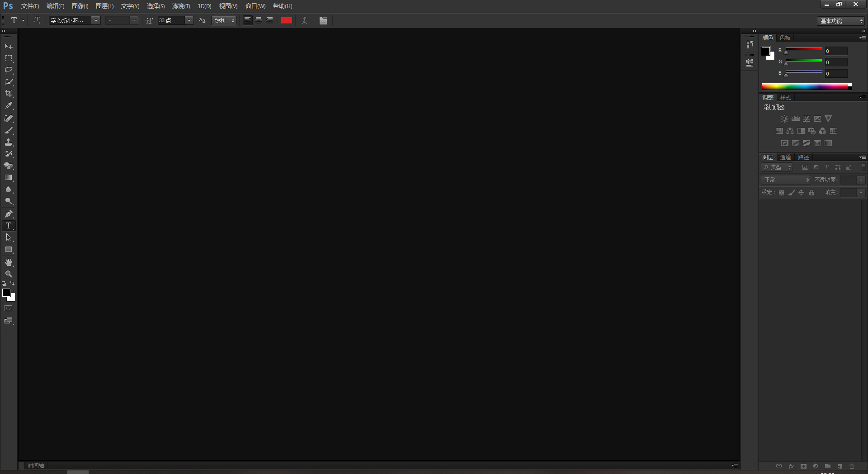Open the 滤镜(T) menu
This screenshot has height=474, width=868.
181,6
